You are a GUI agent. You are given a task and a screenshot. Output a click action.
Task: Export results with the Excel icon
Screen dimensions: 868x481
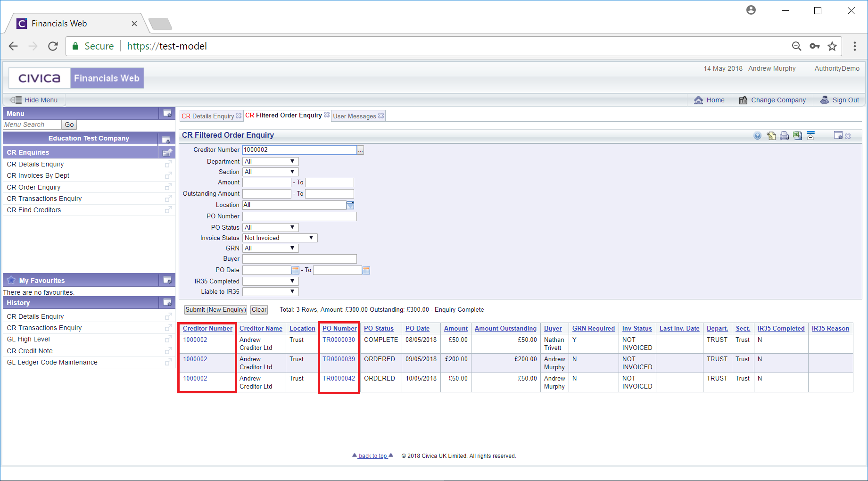(x=797, y=136)
